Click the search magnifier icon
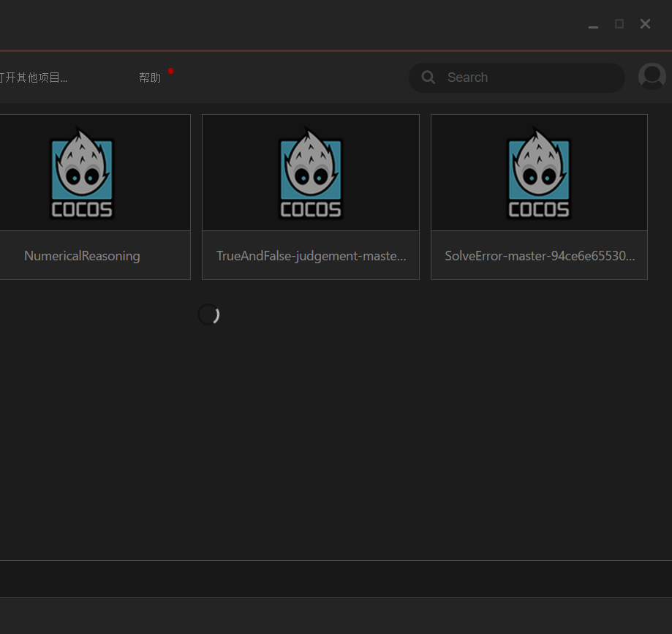Screen dimensions: 672x634 [429, 78]
